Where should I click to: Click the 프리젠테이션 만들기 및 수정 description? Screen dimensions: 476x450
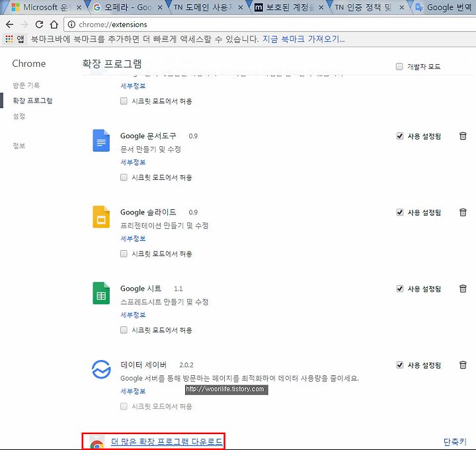tap(164, 226)
